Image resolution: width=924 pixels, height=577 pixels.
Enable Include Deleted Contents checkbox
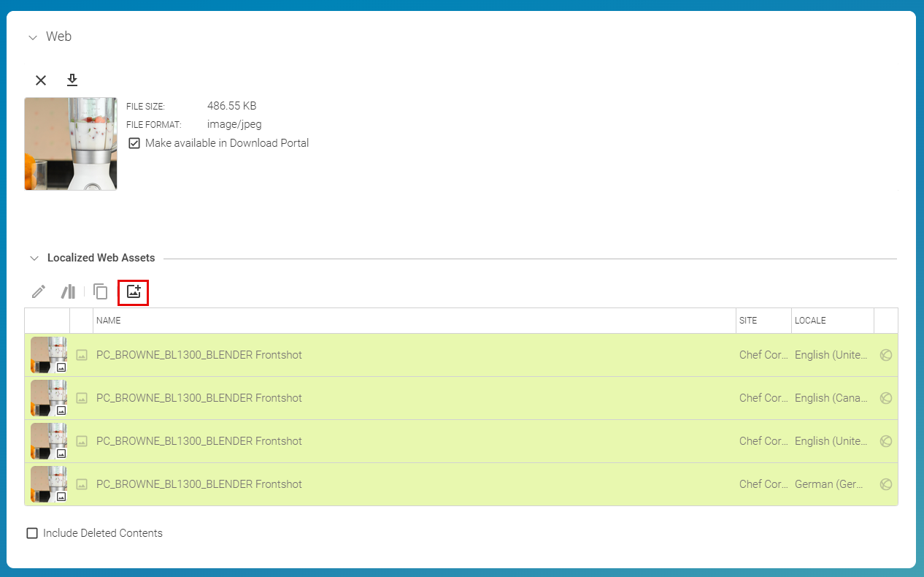pyautogui.click(x=32, y=533)
